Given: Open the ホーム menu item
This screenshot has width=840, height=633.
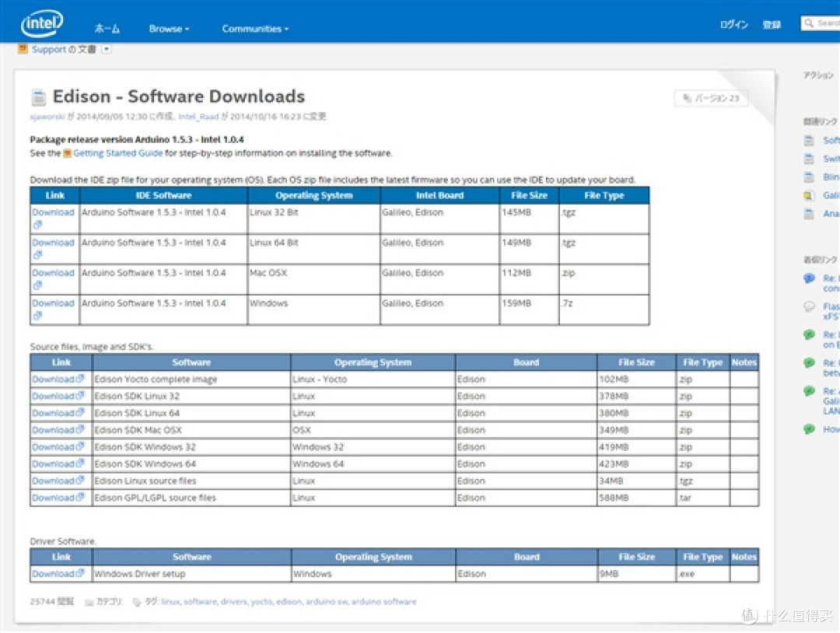Looking at the screenshot, I should 107,29.
